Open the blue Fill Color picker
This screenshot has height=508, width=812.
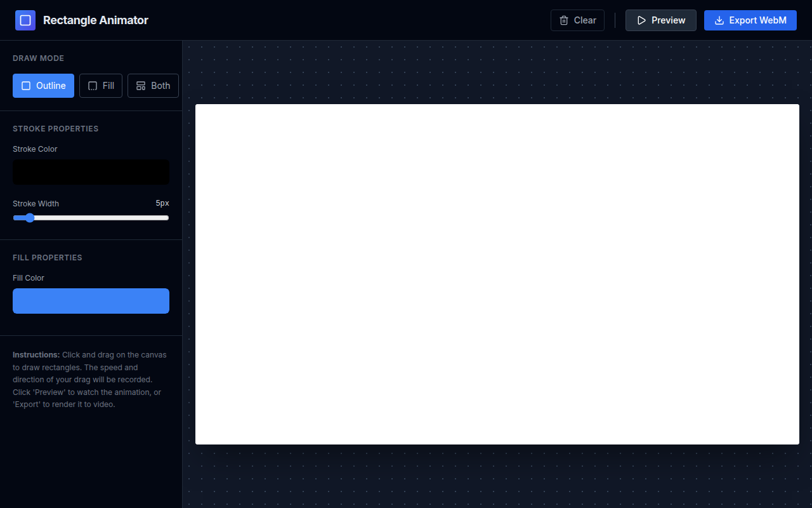91,300
